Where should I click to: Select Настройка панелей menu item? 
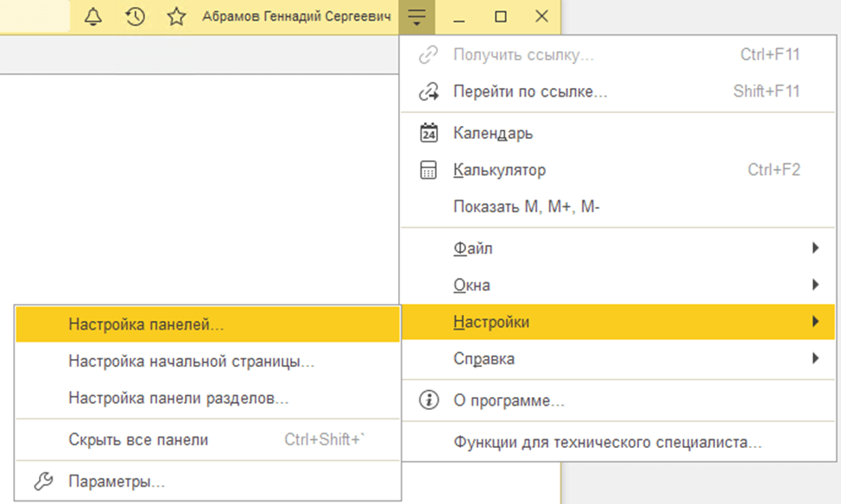click(x=146, y=324)
